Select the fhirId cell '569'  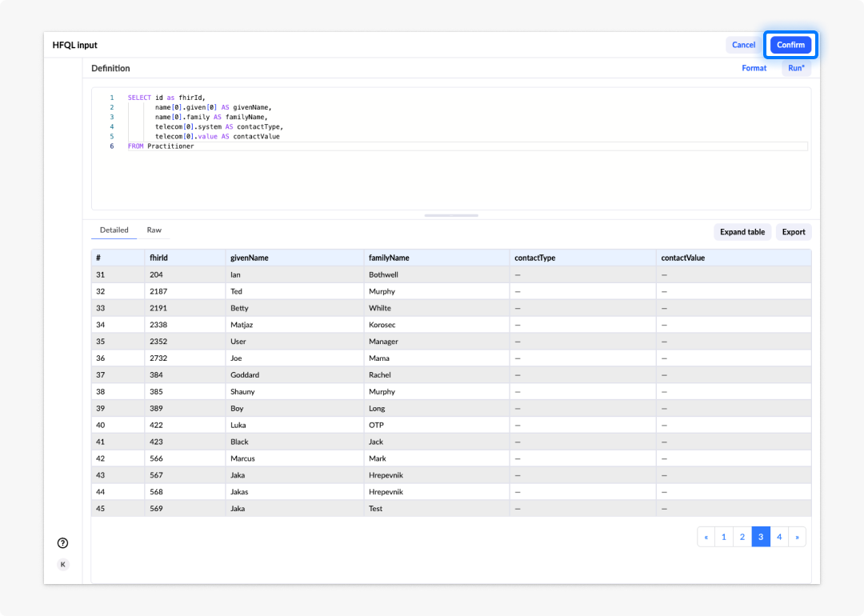point(185,509)
